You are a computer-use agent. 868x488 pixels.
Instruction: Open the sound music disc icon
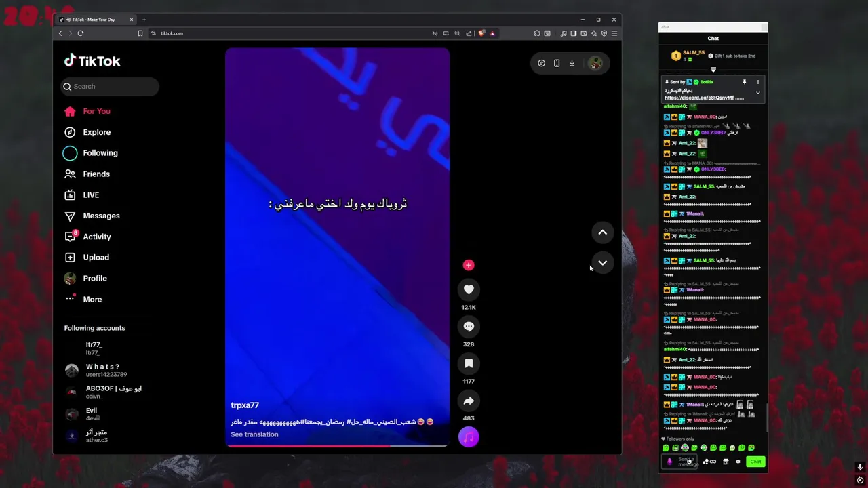tap(469, 437)
